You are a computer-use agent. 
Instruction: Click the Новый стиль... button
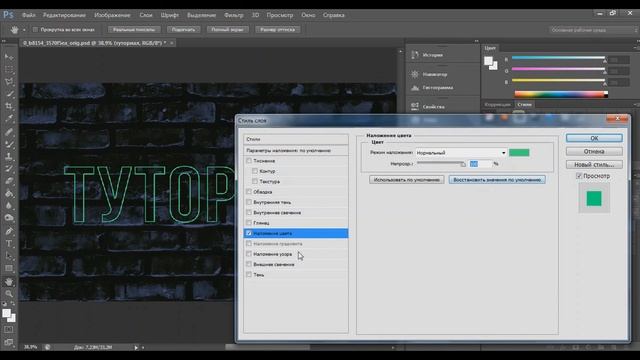pos(594,164)
